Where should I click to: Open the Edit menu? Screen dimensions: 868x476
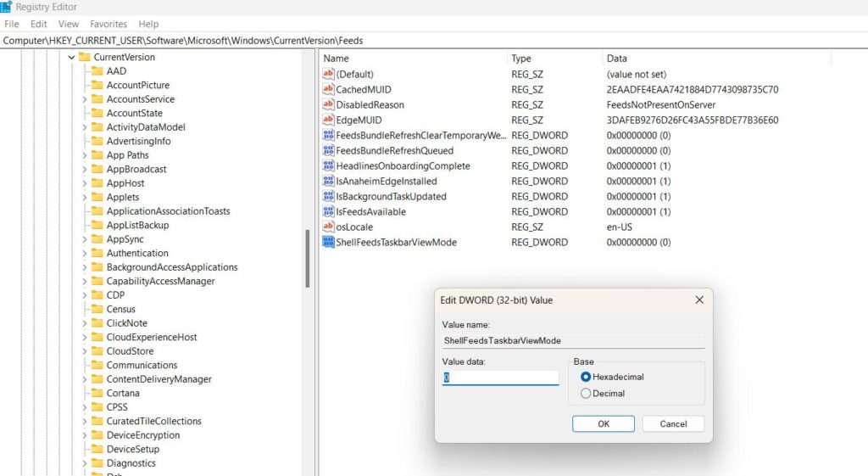(x=39, y=25)
